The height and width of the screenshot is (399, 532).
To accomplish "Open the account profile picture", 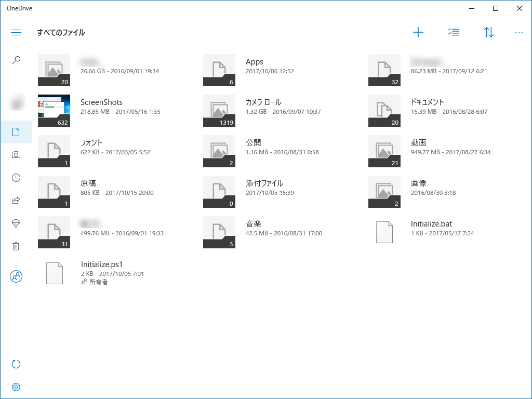I will [x=16, y=102].
